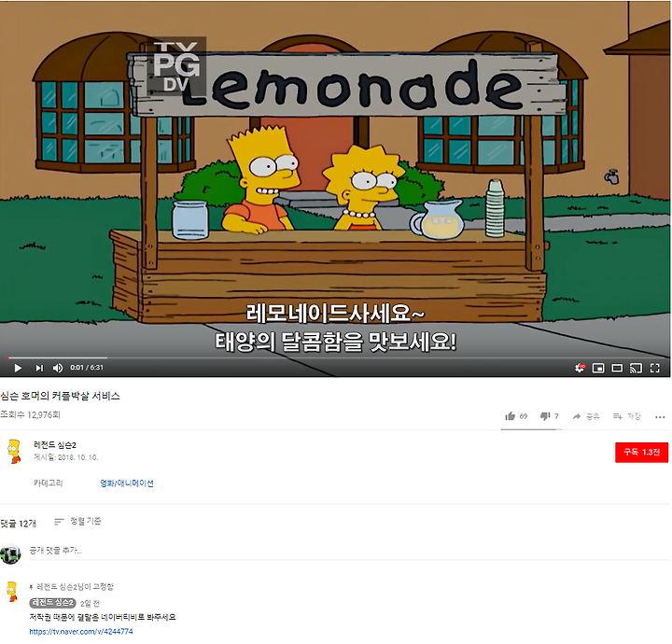The image size is (672, 644).
Task: Skip to the next video
Action: click(39, 368)
